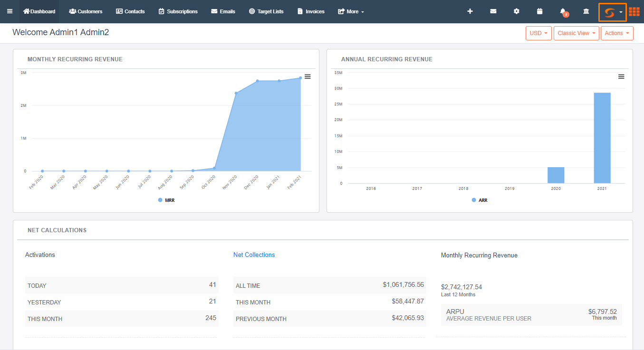Image resolution: width=644 pixels, height=350 pixels.
Task: Toggle the ARR series in the chart legend
Action: click(479, 200)
